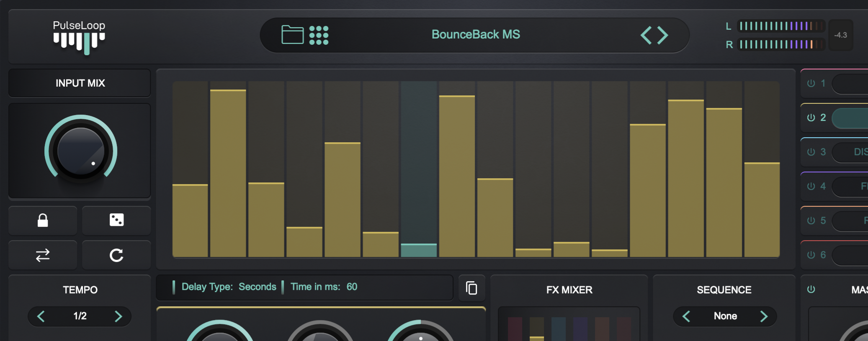The height and width of the screenshot is (341, 868).
Task: Go to the previous preset
Action: point(646,35)
